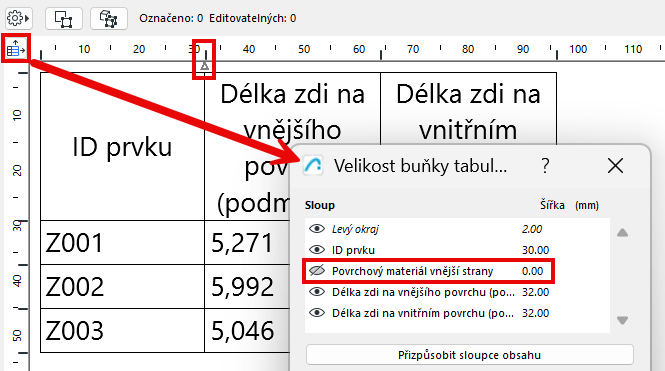The image size is (665, 371).
Task: Select the ID prvku width value 30.00
Action: [535, 250]
